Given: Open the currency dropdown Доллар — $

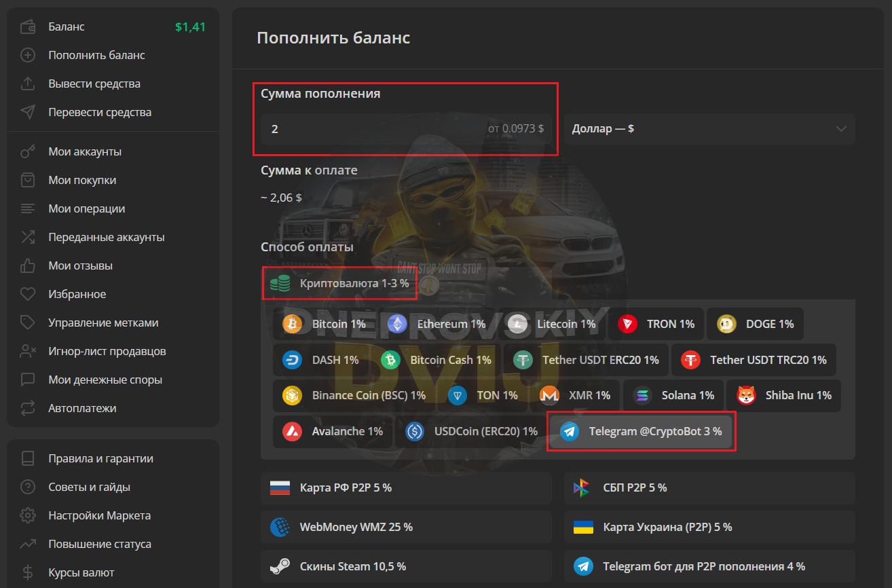Looking at the screenshot, I should coord(709,129).
